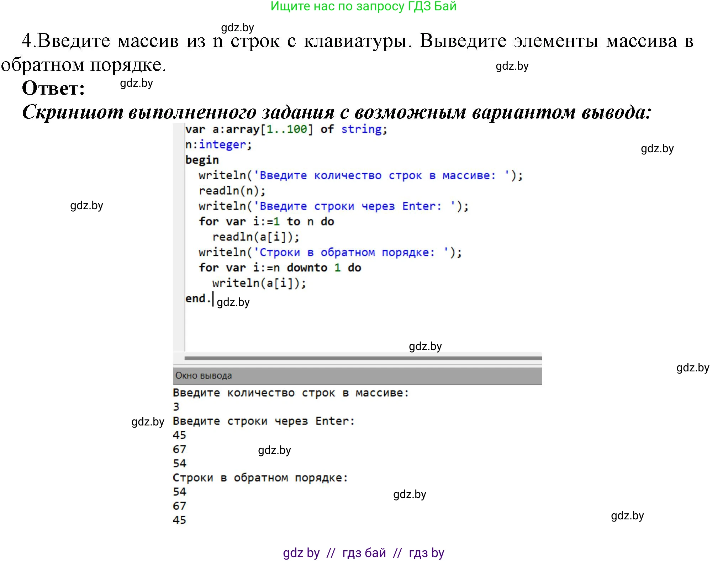Select the gdz.by watermark near the top

(x=238, y=28)
